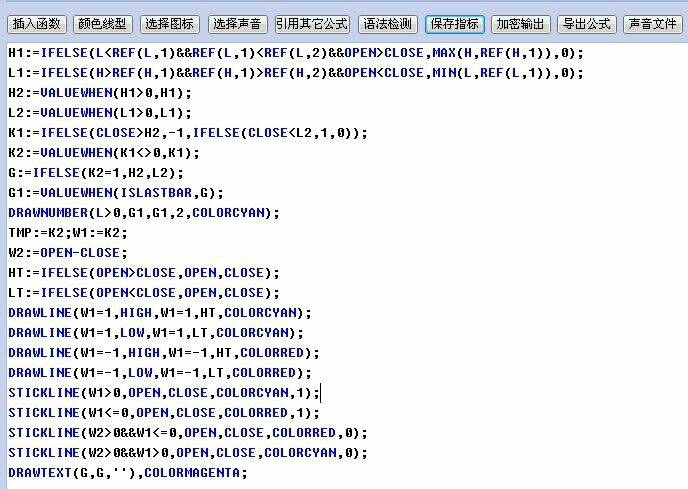Open the 声音文件 button

pos(653,24)
